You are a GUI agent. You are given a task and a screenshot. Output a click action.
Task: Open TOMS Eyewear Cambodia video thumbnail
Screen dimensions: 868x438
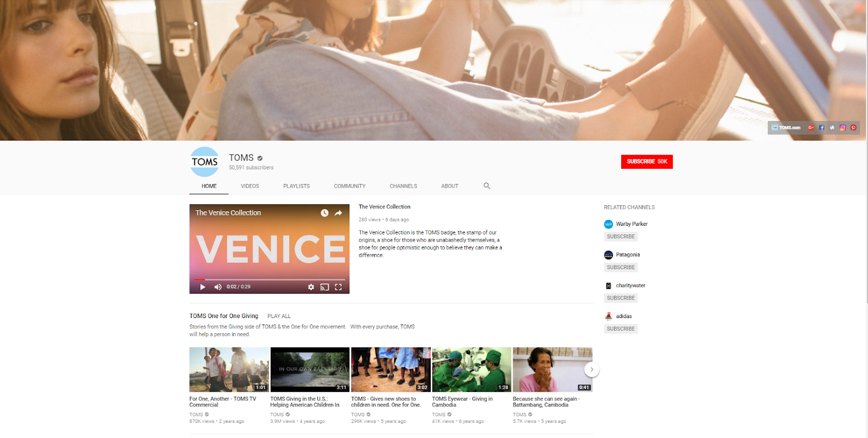pyautogui.click(x=471, y=370)
